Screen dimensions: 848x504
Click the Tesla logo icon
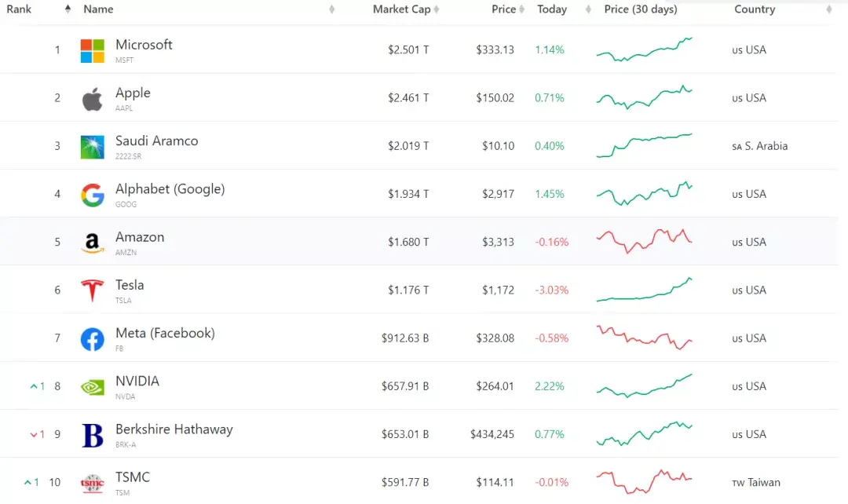coord(92,290)
